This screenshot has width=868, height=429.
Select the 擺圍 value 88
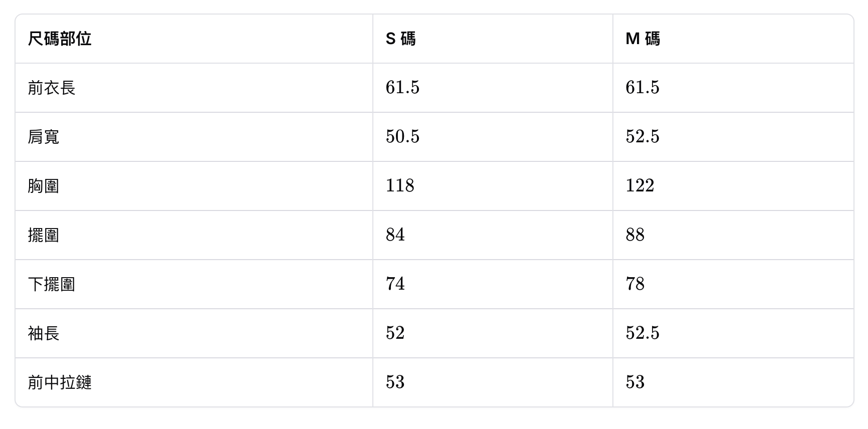(x=634, y=235)
